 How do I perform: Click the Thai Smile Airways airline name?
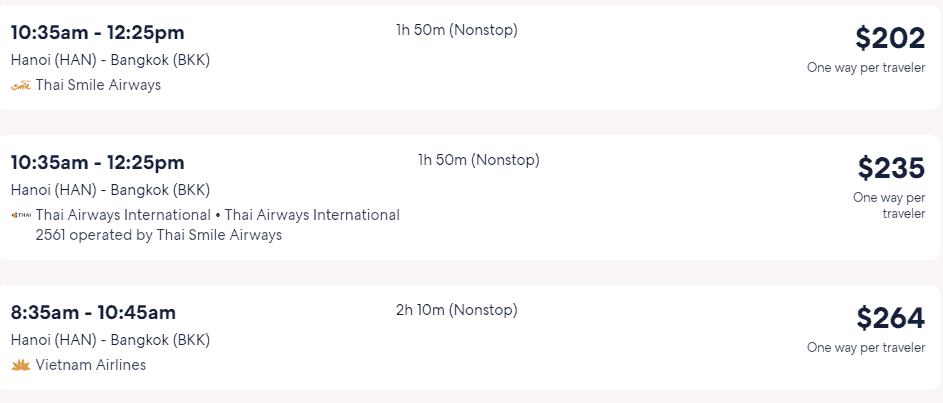[99, 85]
